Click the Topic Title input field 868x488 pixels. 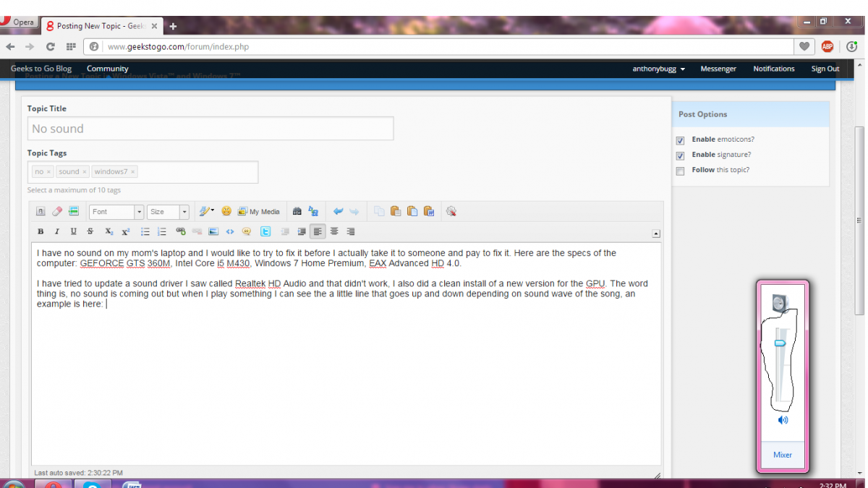[x=210, y=129]
